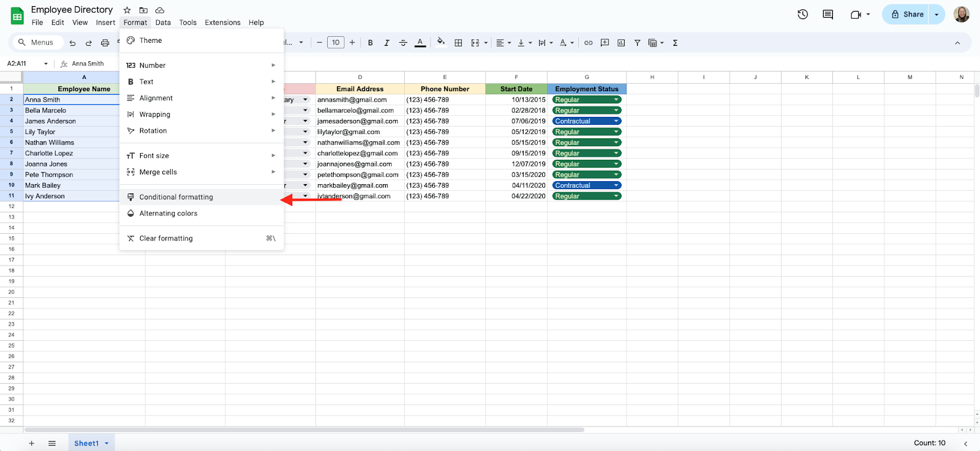Click the merge cells icon
Viewport: 980px width, 451px height.
pos(475,43)
